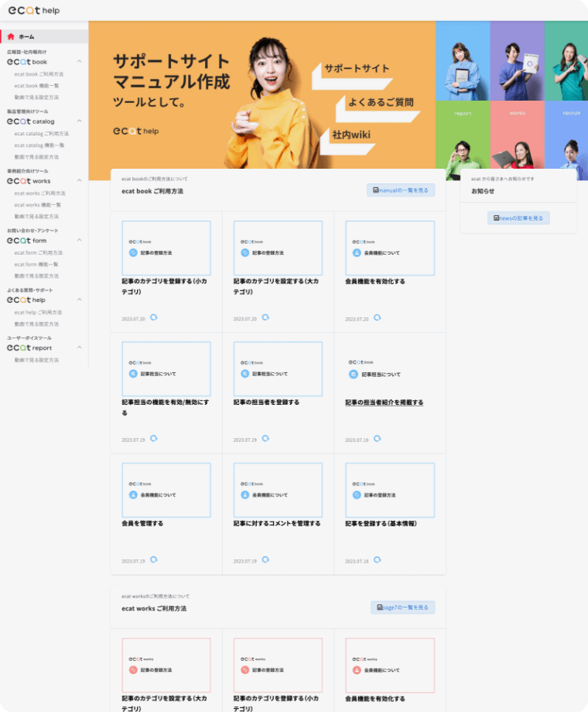588x712 pixels.
Task: Open red-bordered thumbnail for works 会員機能を有効化する
Action: (x=390, y=666)
